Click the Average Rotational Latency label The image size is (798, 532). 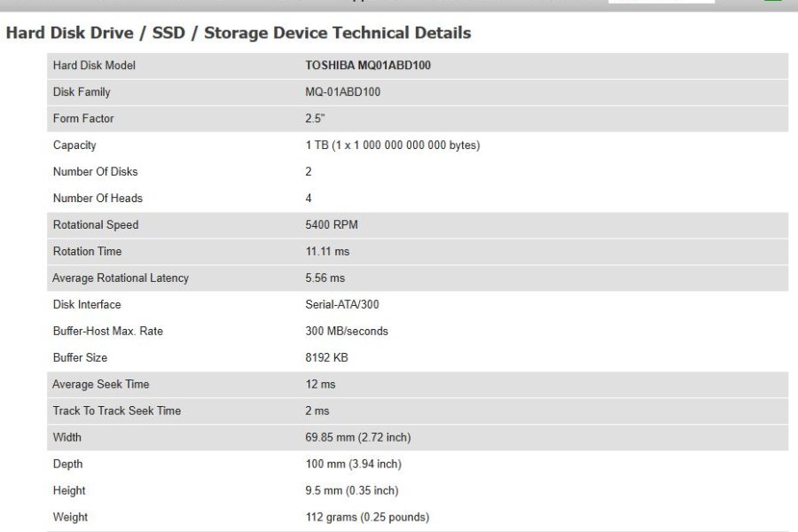point(121,278)
